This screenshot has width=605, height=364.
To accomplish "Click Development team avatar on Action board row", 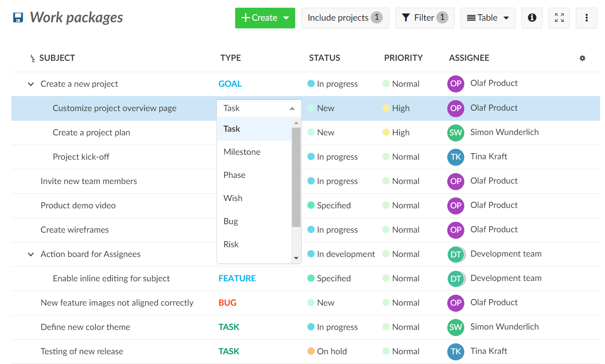I will tap(455, 254).
